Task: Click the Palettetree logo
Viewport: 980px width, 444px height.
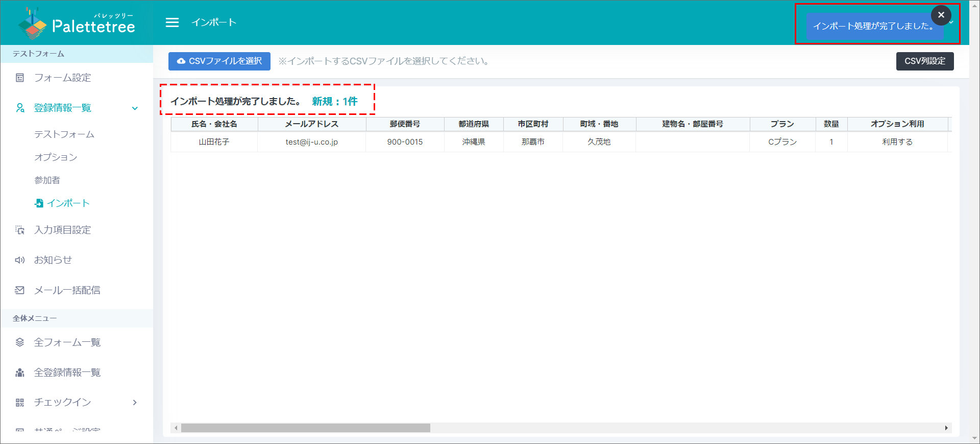Action: (77, 24)
